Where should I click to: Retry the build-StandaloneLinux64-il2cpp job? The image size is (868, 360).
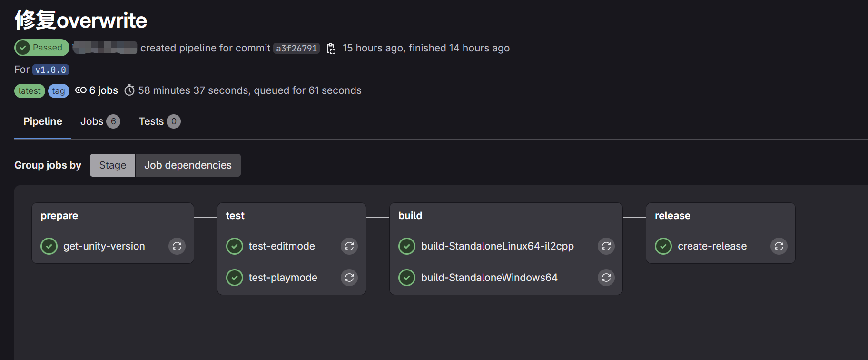606,246
